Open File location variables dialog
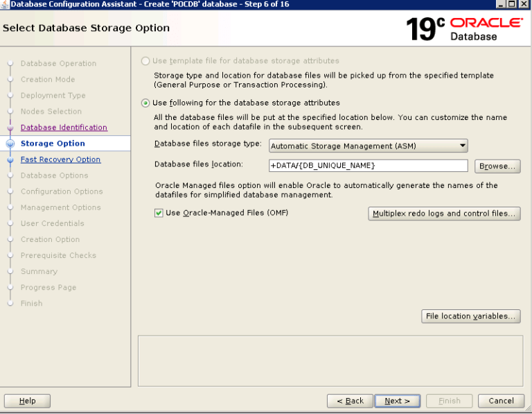The width and height of the screenshot is (532, 414). coord(470,316)
